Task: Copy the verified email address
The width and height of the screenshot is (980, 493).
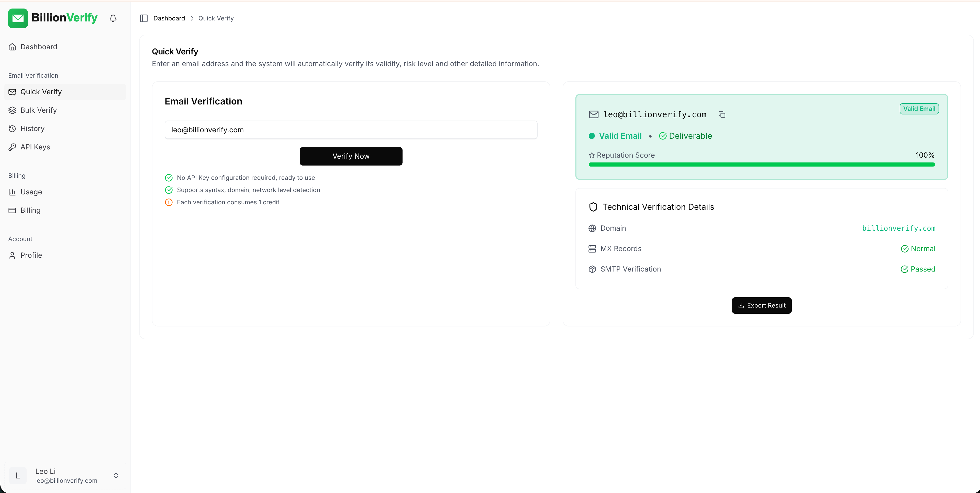Action: 722,114
